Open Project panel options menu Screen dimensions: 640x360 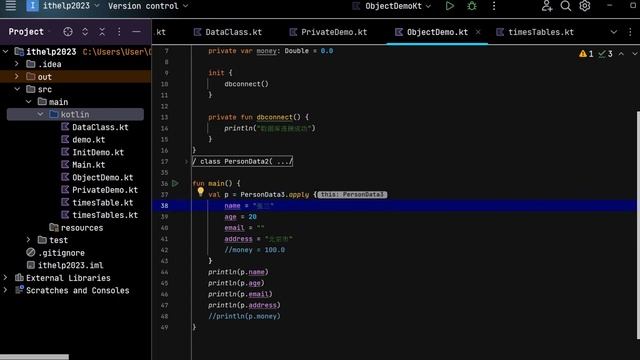[119, 32]
